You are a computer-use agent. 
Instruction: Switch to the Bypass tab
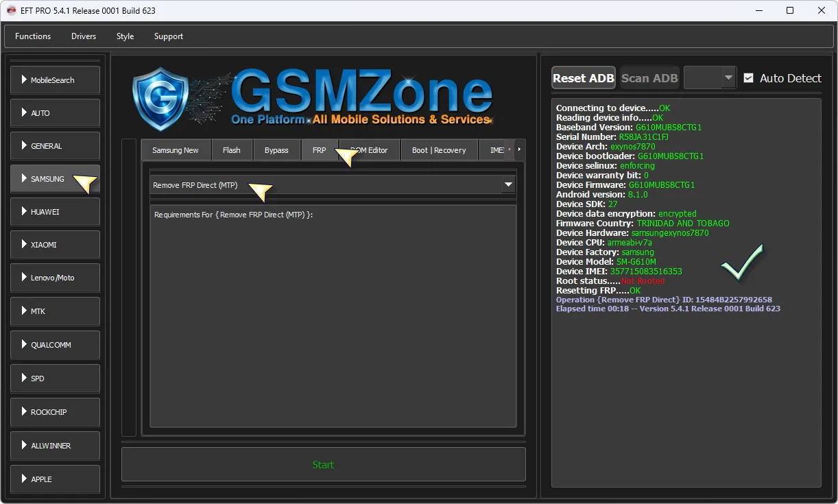pos(276,150)
